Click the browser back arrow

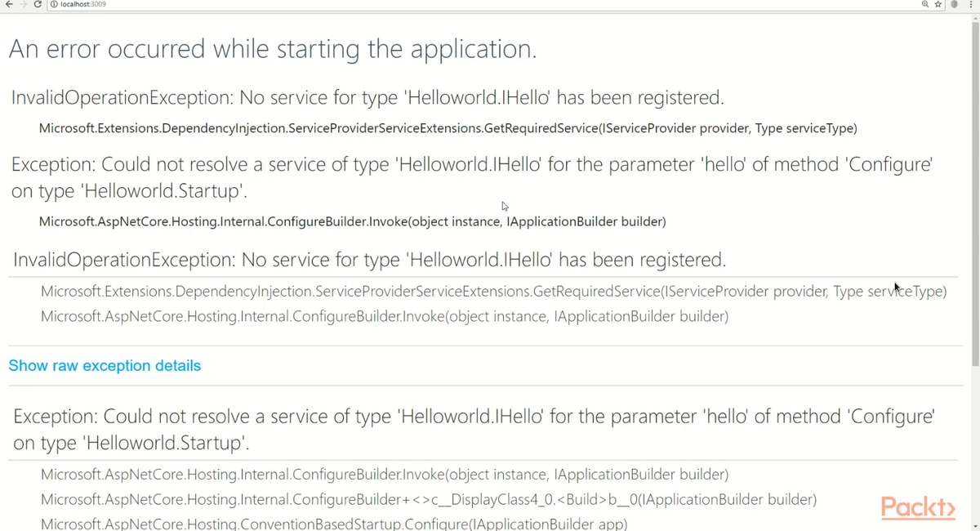9,5
